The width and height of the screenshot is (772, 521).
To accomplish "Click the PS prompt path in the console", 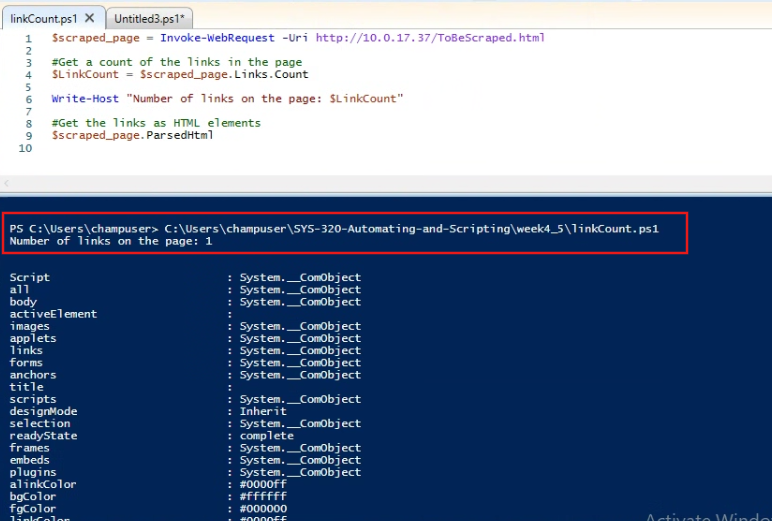I will pos(83,229).
